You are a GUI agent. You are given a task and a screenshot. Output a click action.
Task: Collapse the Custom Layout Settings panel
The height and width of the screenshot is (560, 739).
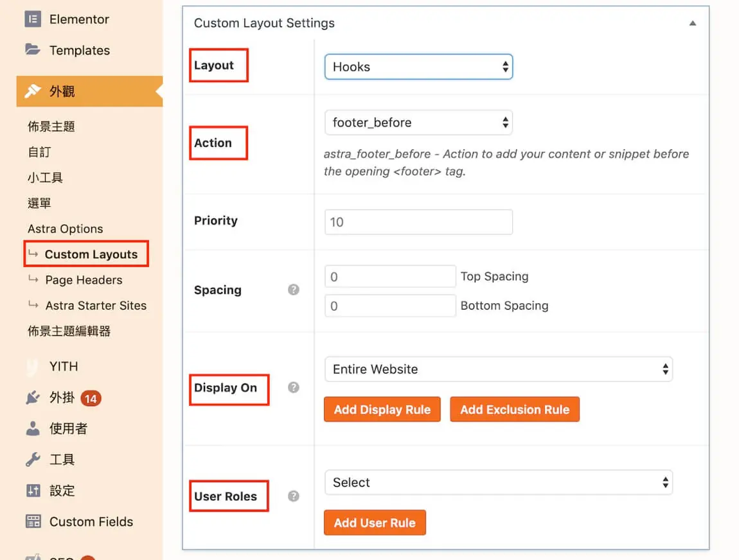pos(692,23)
